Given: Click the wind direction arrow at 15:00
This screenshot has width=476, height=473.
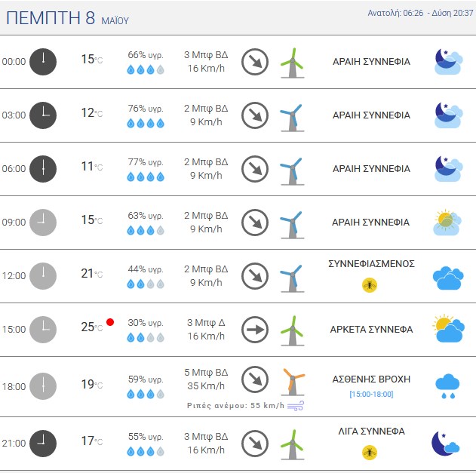Looking at the screenshot, I should [x=255, y=330].
